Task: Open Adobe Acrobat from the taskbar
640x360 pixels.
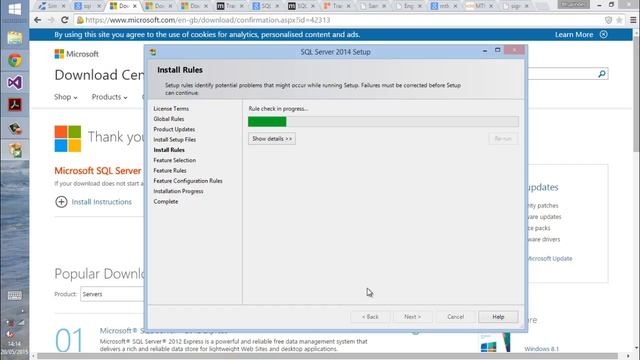Action: [15, 105]
